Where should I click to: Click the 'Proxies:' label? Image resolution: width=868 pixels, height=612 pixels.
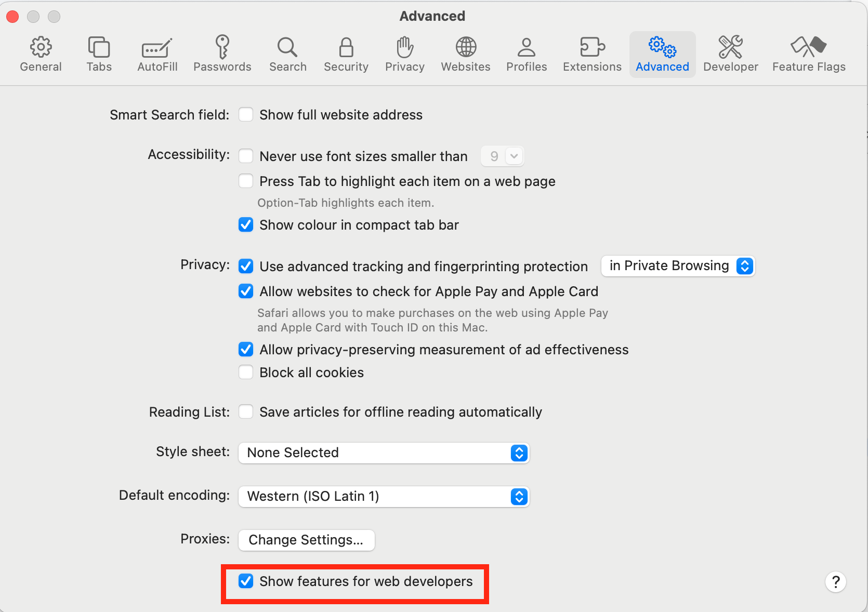point(205,539)
